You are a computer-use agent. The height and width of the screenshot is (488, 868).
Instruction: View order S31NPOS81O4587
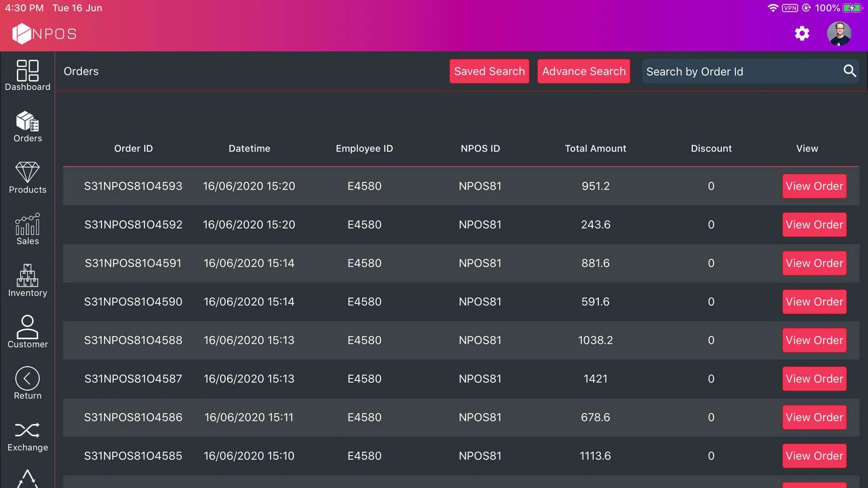[x=814, y=378]
